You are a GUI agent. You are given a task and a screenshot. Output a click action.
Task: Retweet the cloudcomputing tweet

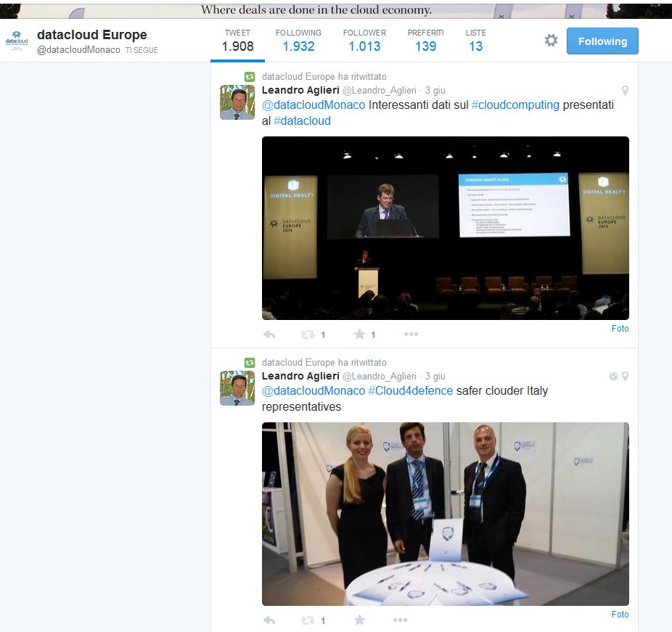point(307,335)
